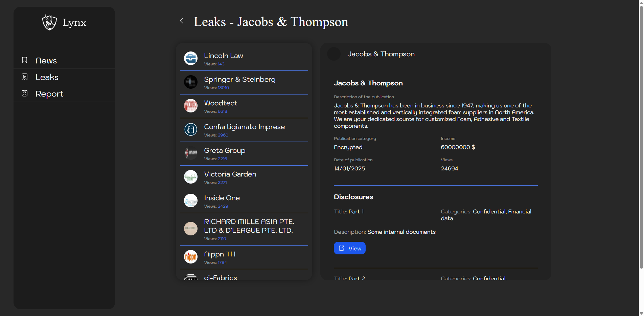Click the Nippn TH orange logo
This screenshot has height=316, width=644.
(x=191, y=257)
